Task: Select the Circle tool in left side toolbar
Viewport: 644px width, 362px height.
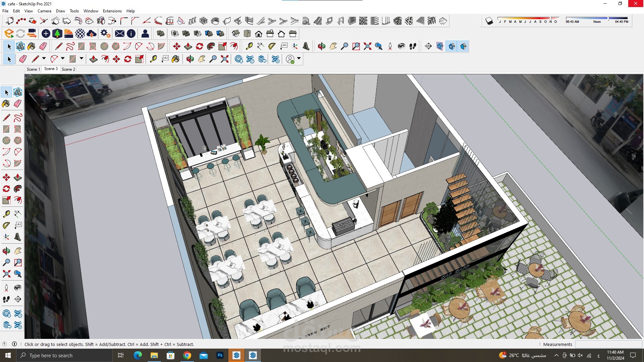Action: click(x=6, y=140)
